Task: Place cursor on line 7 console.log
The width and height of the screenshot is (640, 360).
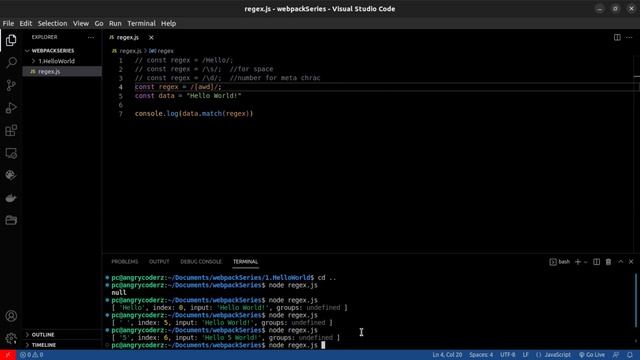Action: 194,113
